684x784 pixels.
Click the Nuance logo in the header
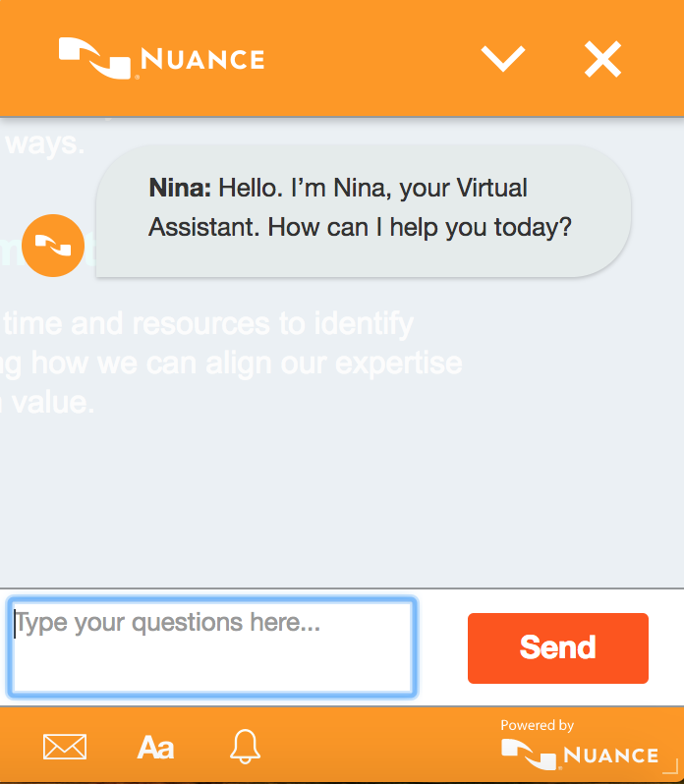(161, 59)
